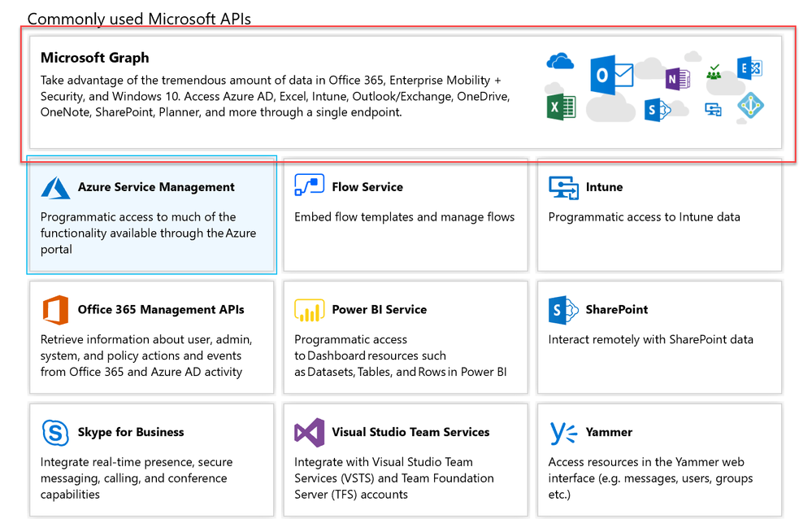Click the Microsoft Graph heading text
The image size is (812, 528).
[95, 58]
